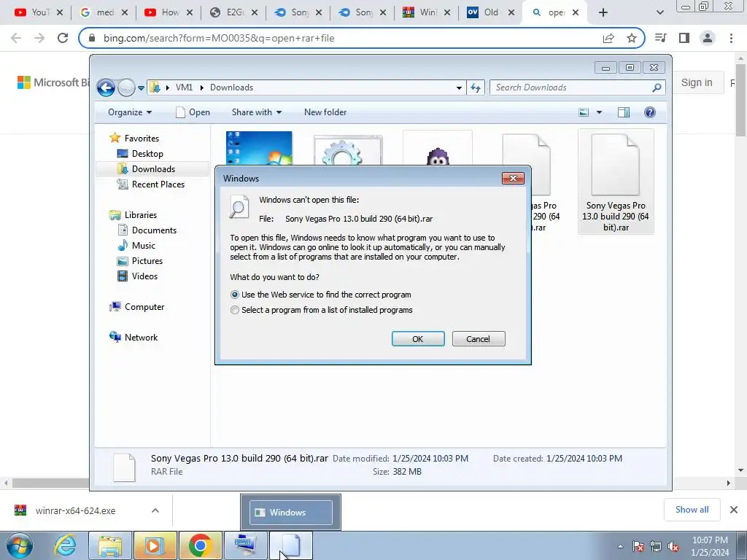Open the Share with menu
The height and width of the screenshot is (560, 747).
point(256,112)
